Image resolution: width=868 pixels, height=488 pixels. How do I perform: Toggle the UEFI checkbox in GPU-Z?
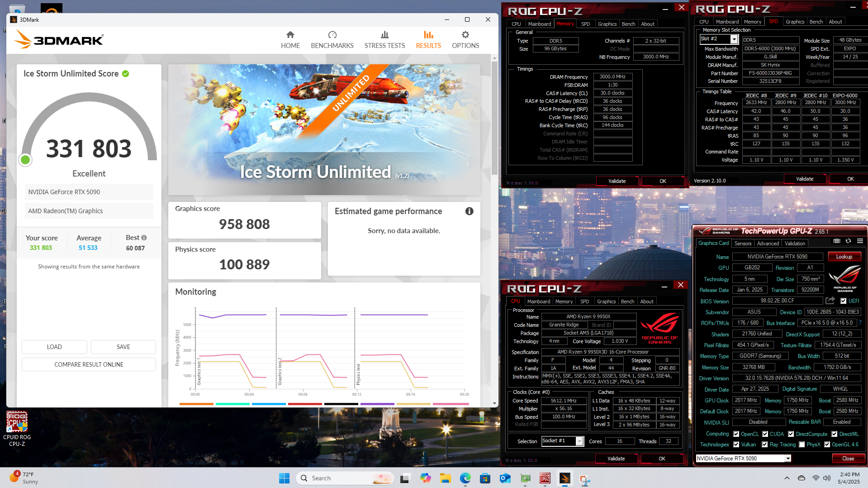click(843, 301)
